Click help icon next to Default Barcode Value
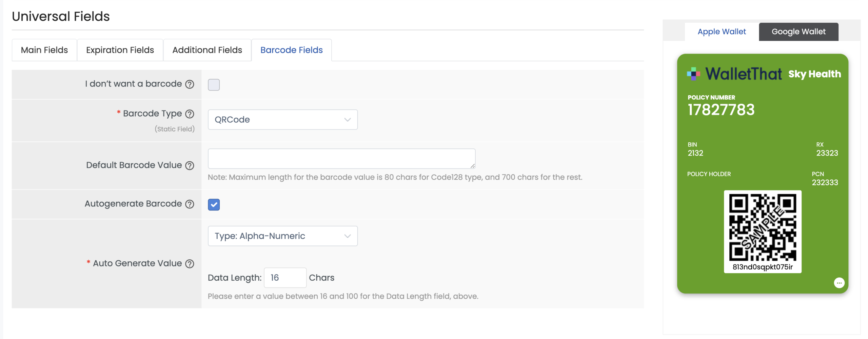This screenshot has height=339, width=868. point(190,166)
